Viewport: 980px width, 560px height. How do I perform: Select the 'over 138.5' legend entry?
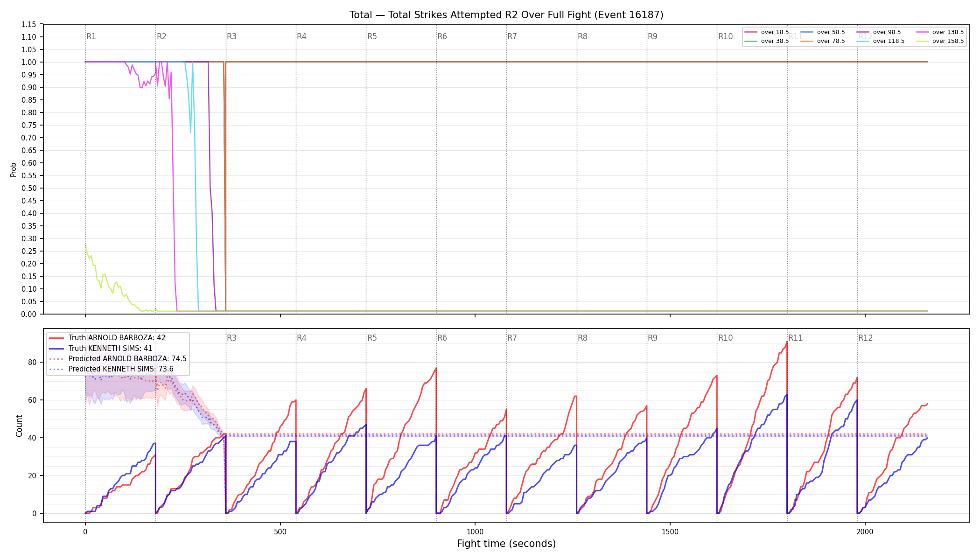pyautogui.click(x=940, y=32)
